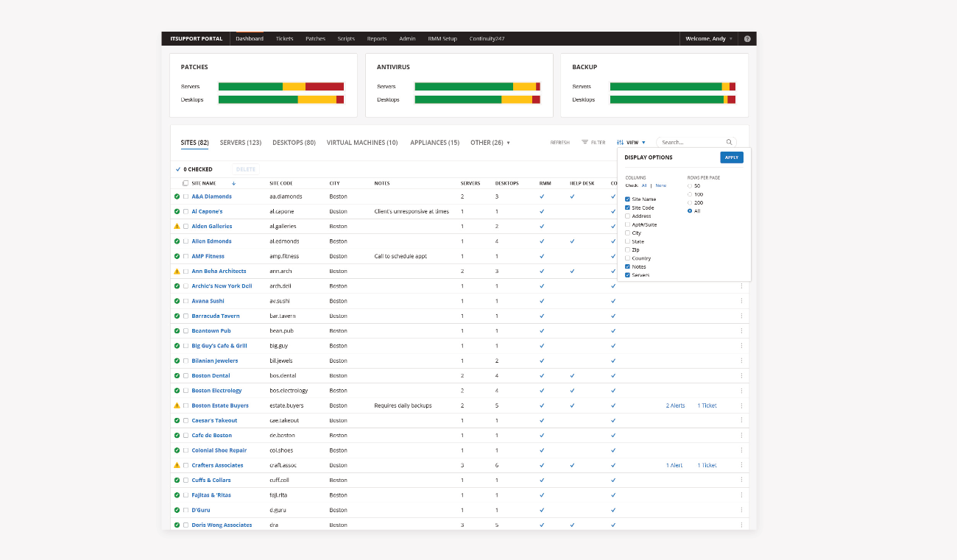Uncheck the Notes column checkbox

pos(627,266)
